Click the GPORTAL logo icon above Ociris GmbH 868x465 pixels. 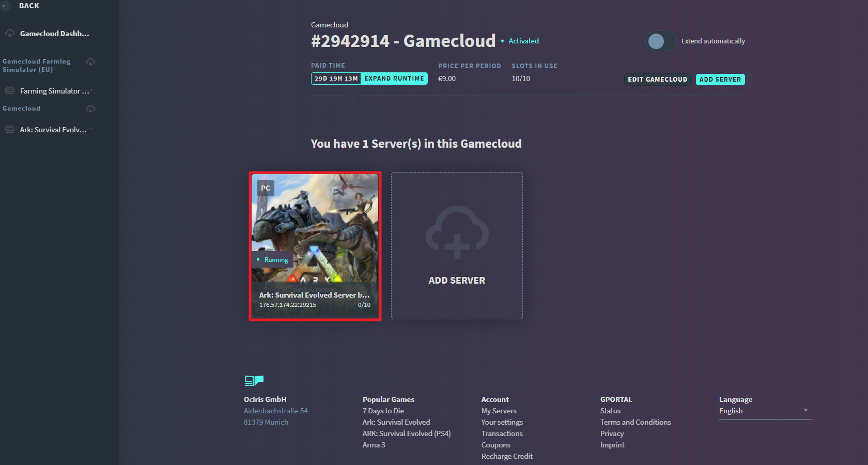[x=253, y=380]
